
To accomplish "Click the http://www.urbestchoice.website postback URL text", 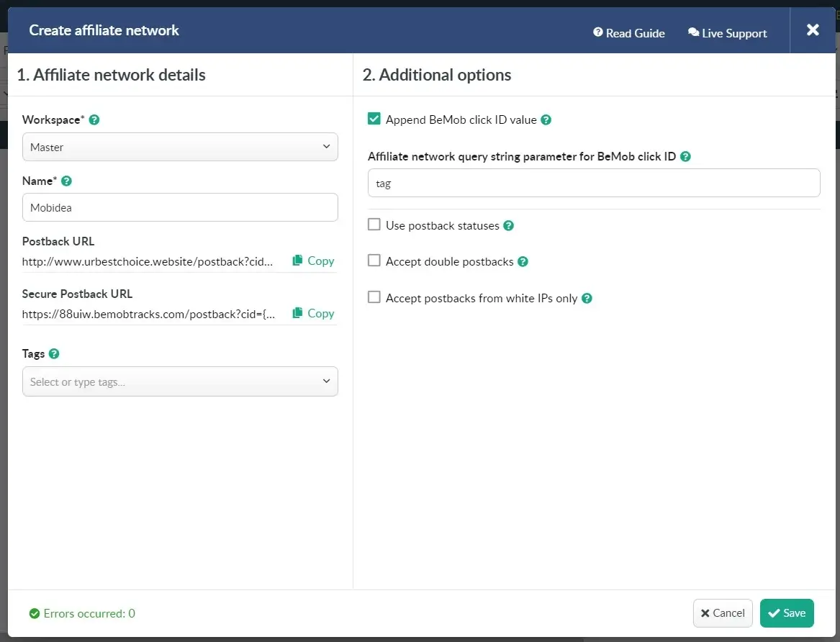I will 148,262.
